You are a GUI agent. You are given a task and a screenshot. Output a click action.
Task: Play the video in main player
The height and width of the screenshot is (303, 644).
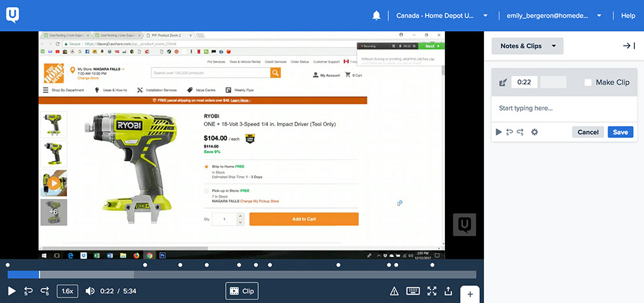coord(12,291)
